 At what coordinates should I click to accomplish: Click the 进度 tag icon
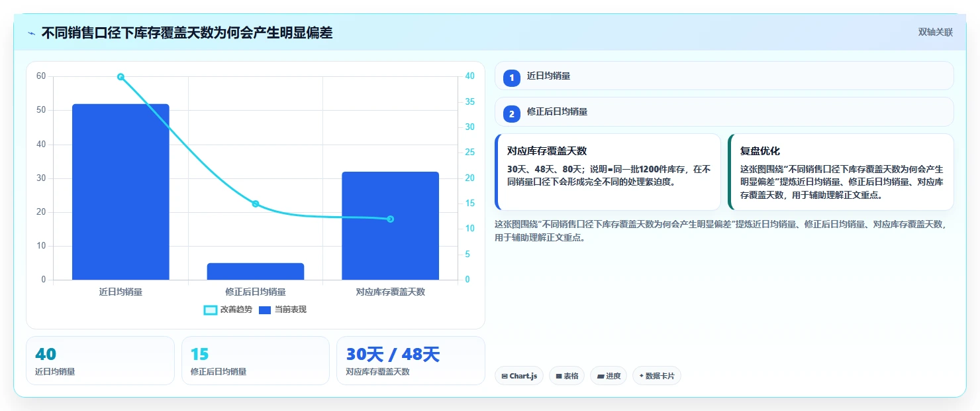[601, 377]
